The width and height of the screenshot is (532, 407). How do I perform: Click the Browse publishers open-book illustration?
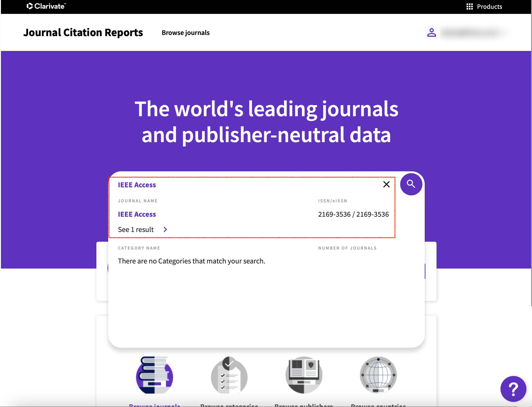coord(304,375)
